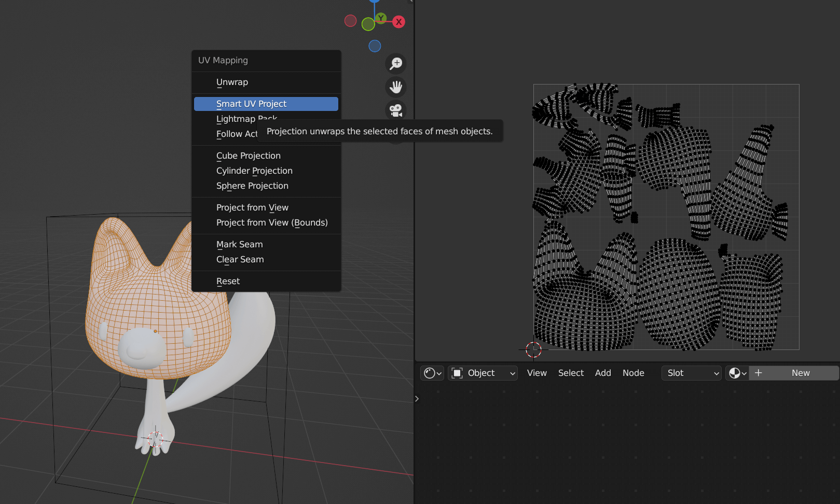This screenshot has width=840, height=504.
Task: Toggle the camera view icon
Action: pos(396,110)
